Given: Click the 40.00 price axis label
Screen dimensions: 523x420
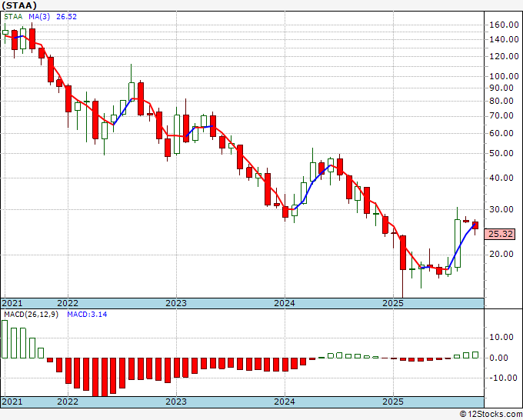Looking at the screenshot, I should (x=501, y=178).
